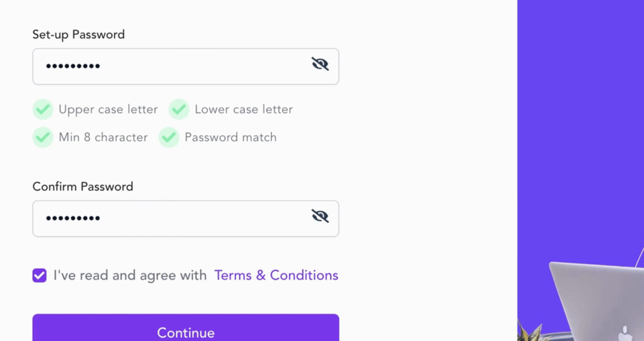Screen dimensions: 644x341
Task: Click the "Upper case letter" requirement text
Action: click(108, 109)
